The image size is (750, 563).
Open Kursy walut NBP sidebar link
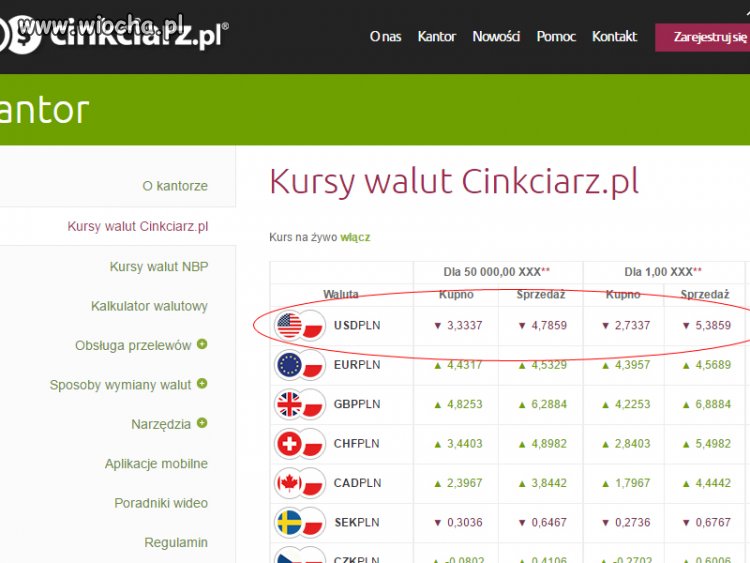point(159,266)
